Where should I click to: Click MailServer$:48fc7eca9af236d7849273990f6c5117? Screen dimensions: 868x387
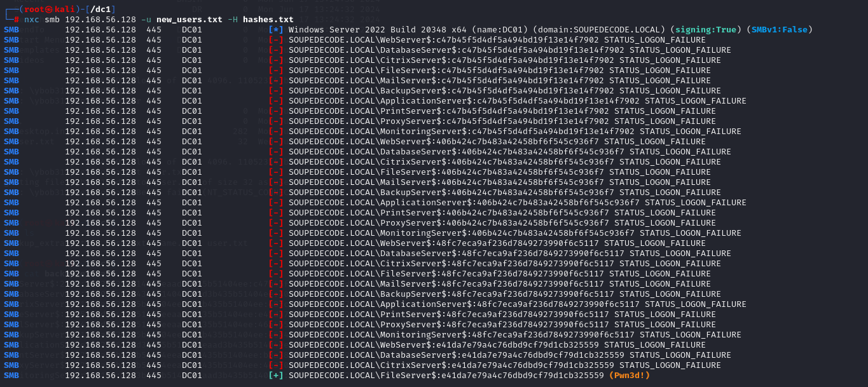click(492, 284)
